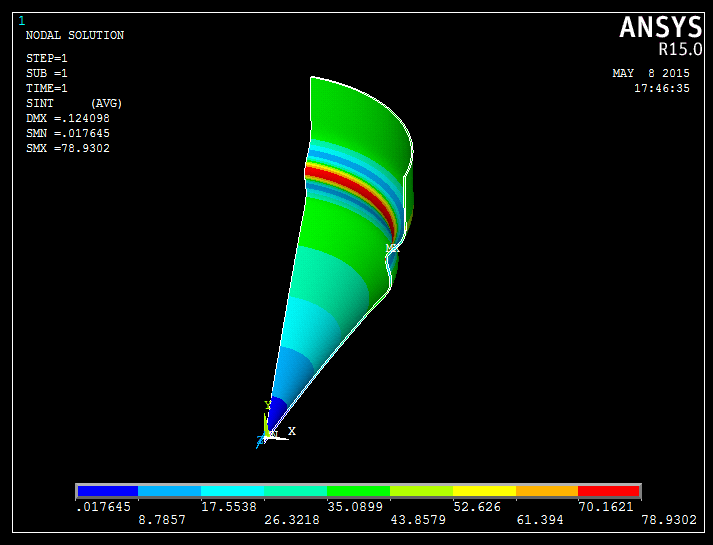Click the legend value 61.394

click(540, 520)
